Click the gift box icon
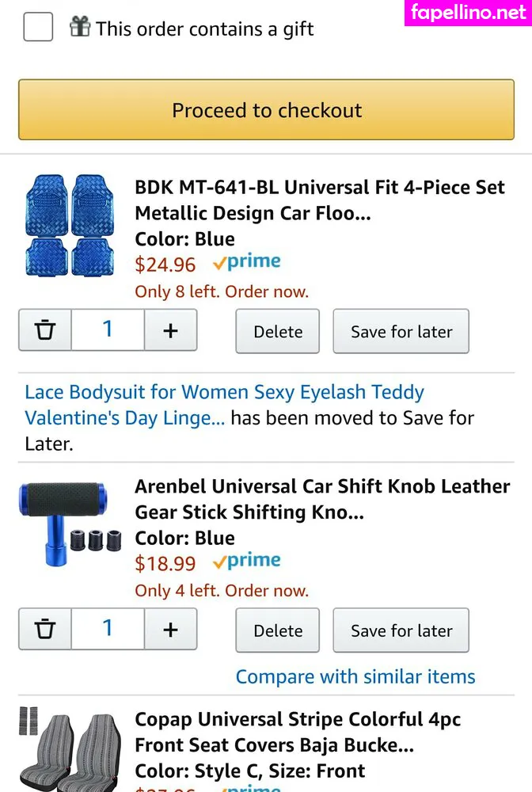The width and height of the screenshot is (532, 792). tap(80, 27)
